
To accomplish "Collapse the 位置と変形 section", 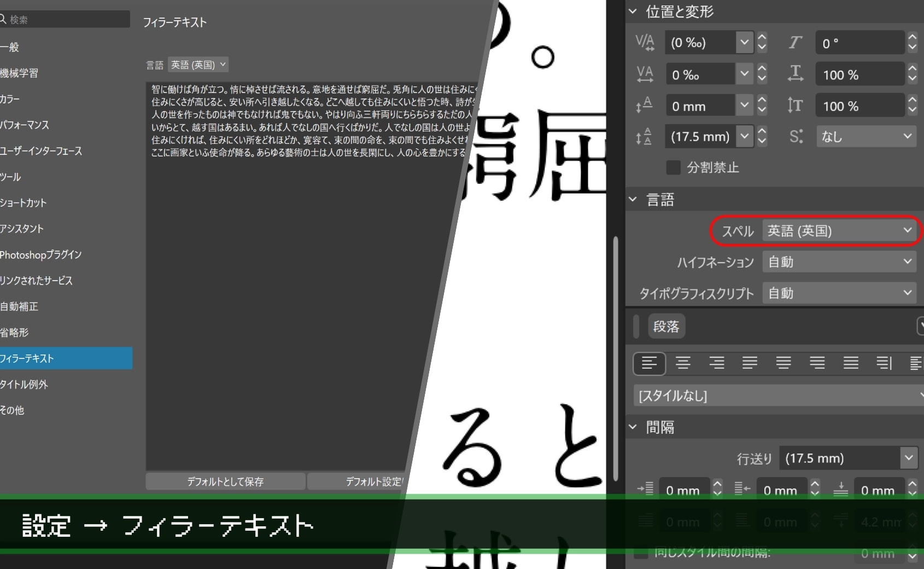I will tap(633, 11).
